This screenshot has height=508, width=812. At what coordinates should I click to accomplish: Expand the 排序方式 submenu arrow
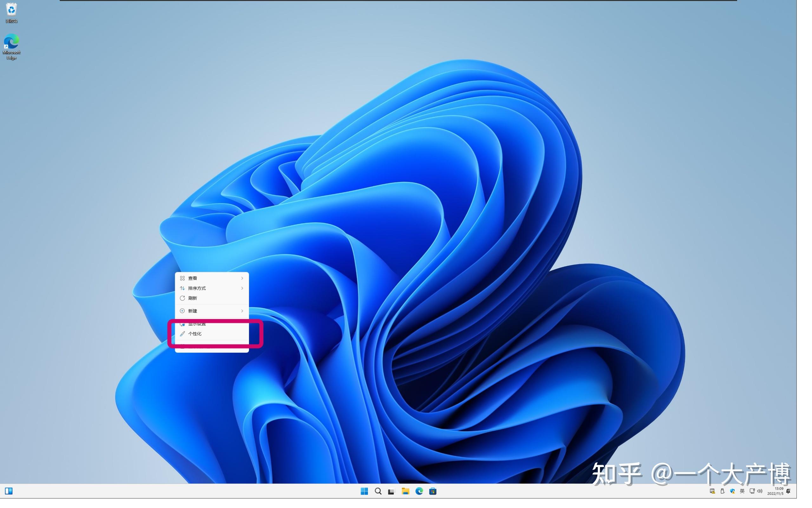(242, 288)
